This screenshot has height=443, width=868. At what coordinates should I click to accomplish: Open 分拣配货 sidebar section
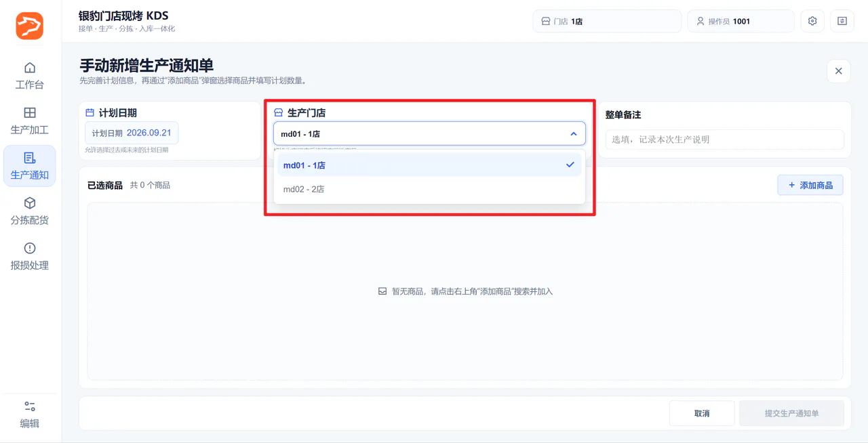pyautogui.click(x=30, y=211)
